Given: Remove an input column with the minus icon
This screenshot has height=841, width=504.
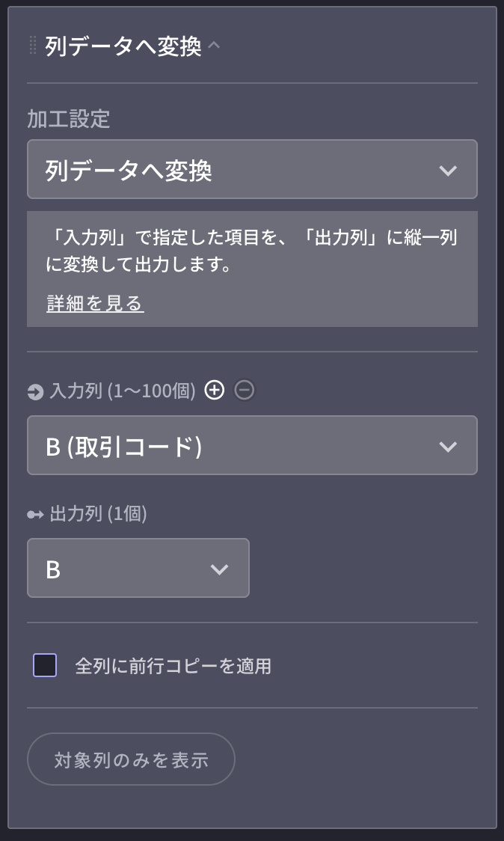Looking at the screenshot, I should coord(244,390).
